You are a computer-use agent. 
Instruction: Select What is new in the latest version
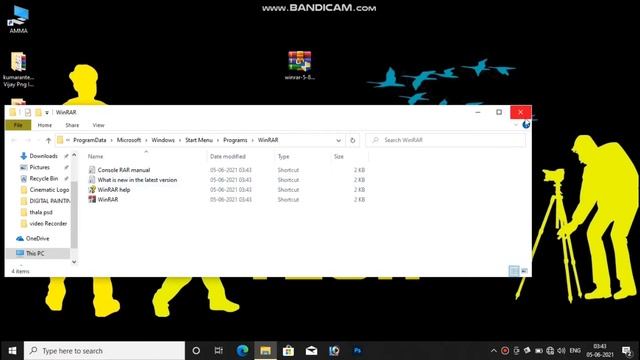coord(137,180)
